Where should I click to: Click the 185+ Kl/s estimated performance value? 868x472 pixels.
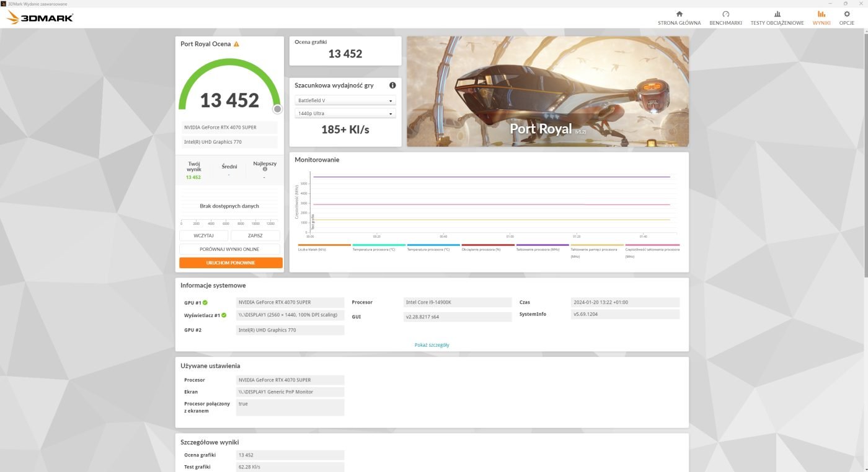345,129
